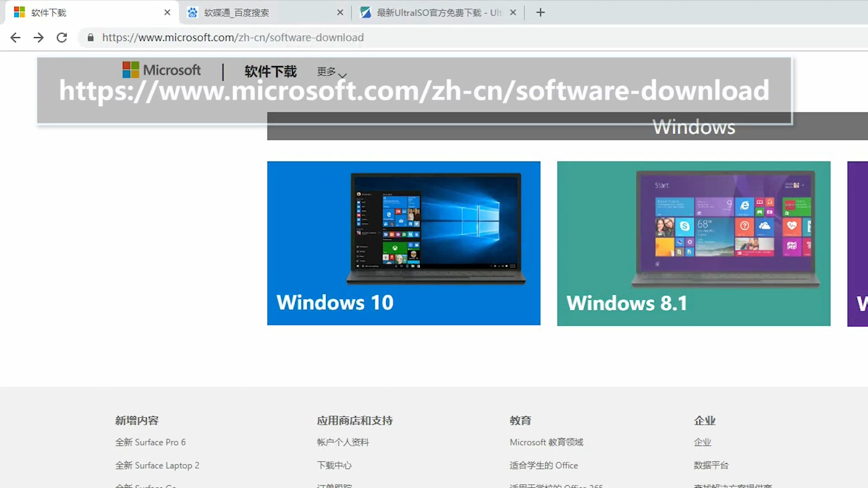The width and height of the screenshot is (868, 488).
Task: Click the 应用商店和支持 footer heading
Action: 354,421
